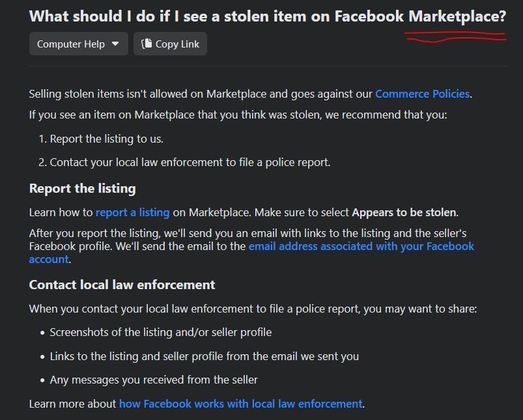
Task: Click the "Any messages you received" bullet item
Action: (154, 380)
